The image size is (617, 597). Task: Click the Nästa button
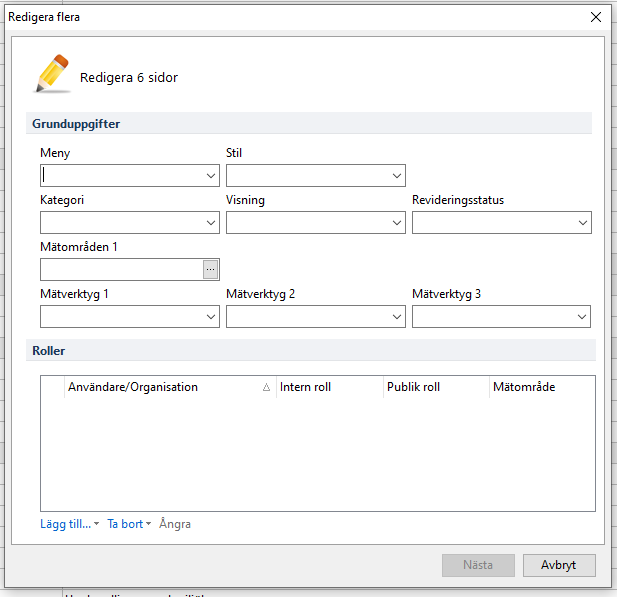pyautogui.click(x=478, y=565)
